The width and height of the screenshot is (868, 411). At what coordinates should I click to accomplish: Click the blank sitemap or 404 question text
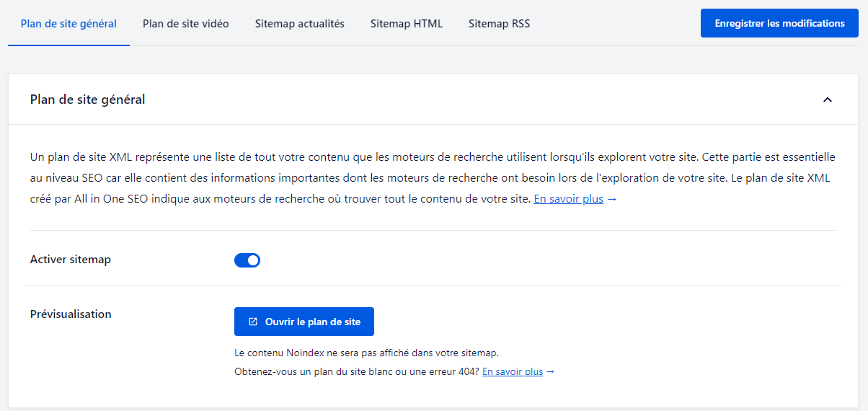point(357,372)
